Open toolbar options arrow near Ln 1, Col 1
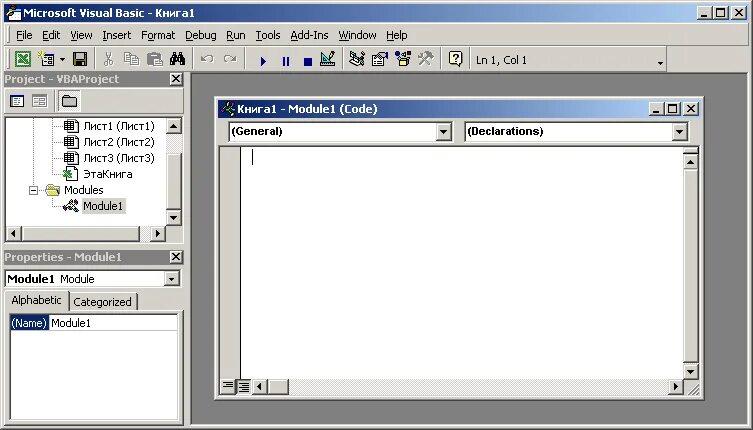Image resolution: width=753 pixels, height=430 pixels. 660,63
